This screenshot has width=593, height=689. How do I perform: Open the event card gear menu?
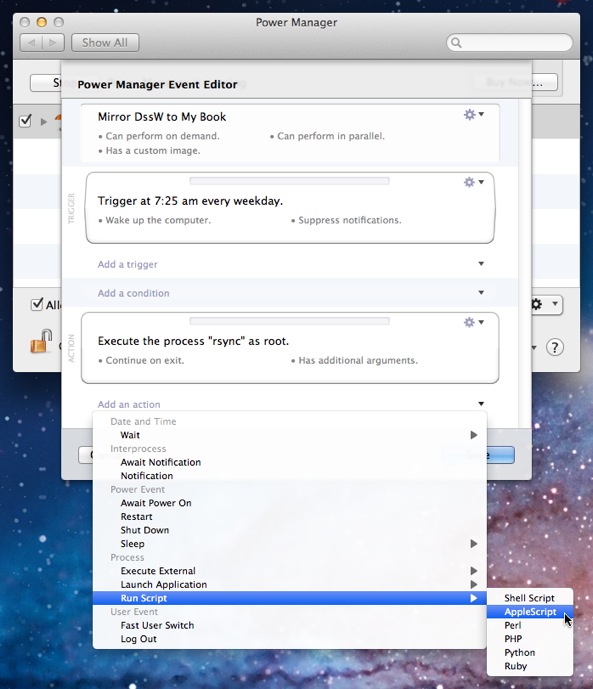click(x=474, y=115)
